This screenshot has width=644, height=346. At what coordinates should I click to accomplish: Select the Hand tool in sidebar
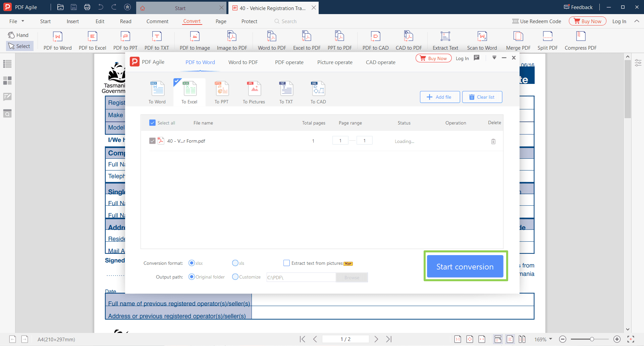pos(18,35)
